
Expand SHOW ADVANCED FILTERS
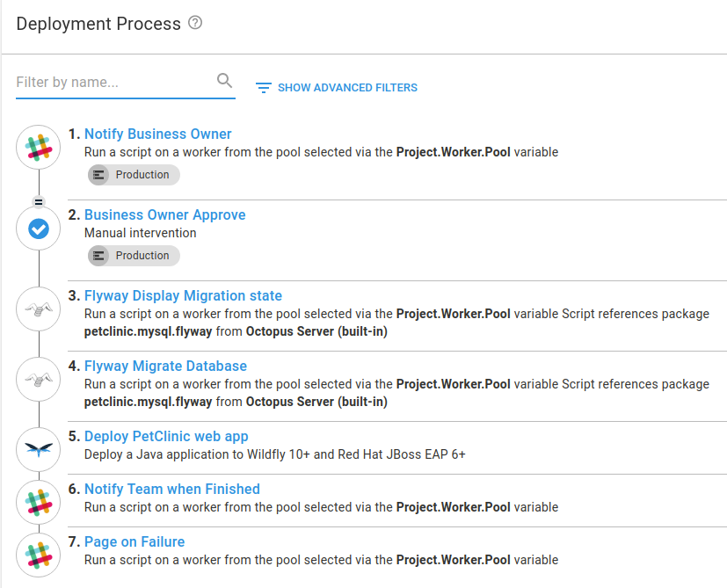346,88
